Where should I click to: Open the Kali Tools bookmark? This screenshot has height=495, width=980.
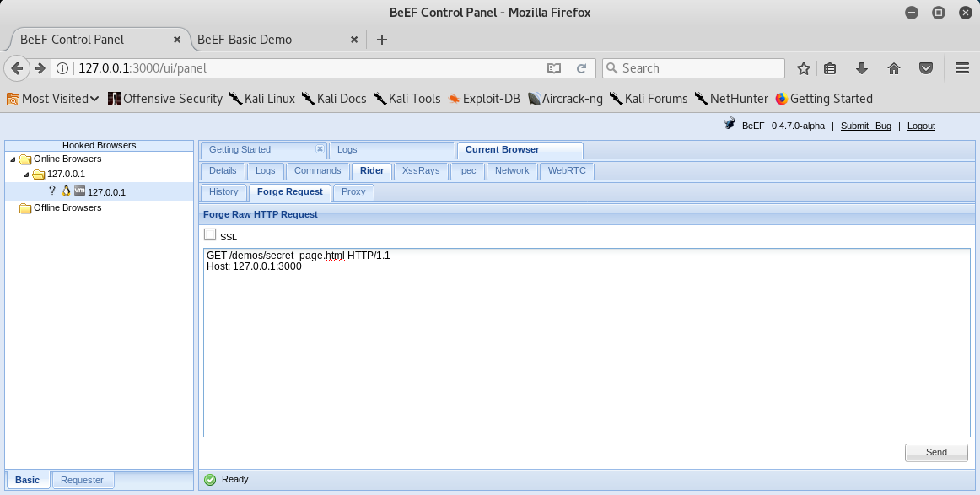(407, 99)
